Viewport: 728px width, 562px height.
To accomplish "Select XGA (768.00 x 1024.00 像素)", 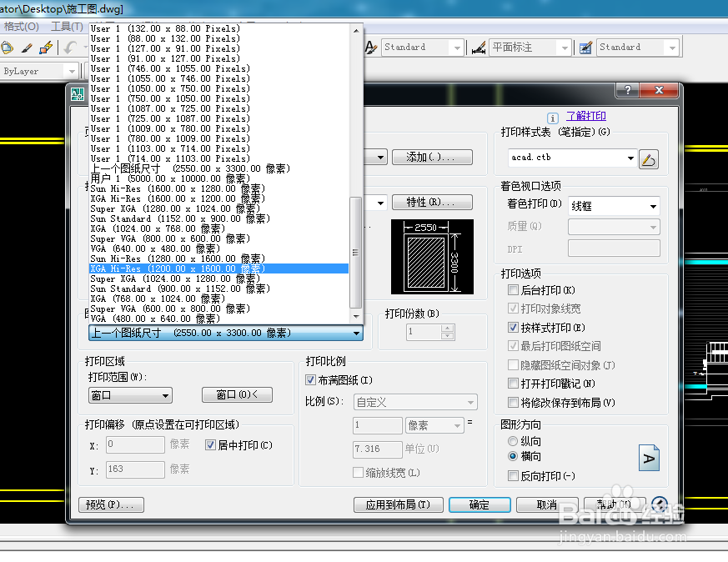I will click(x=218, y=299).
